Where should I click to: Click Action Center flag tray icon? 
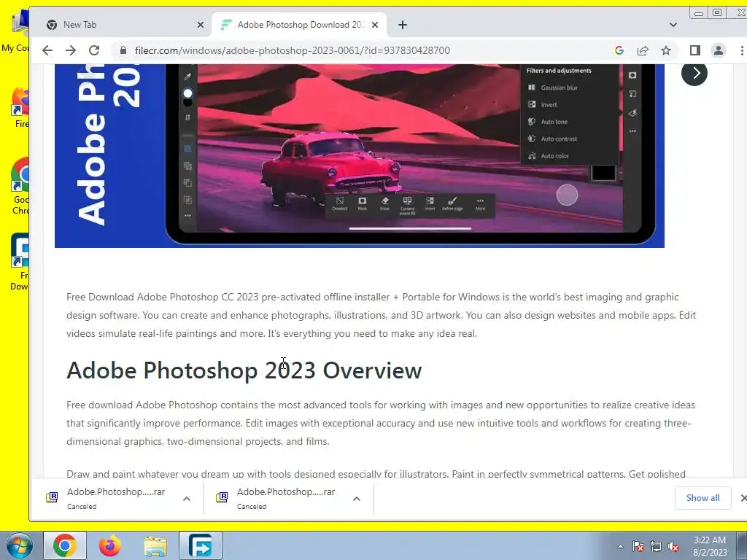638,546
